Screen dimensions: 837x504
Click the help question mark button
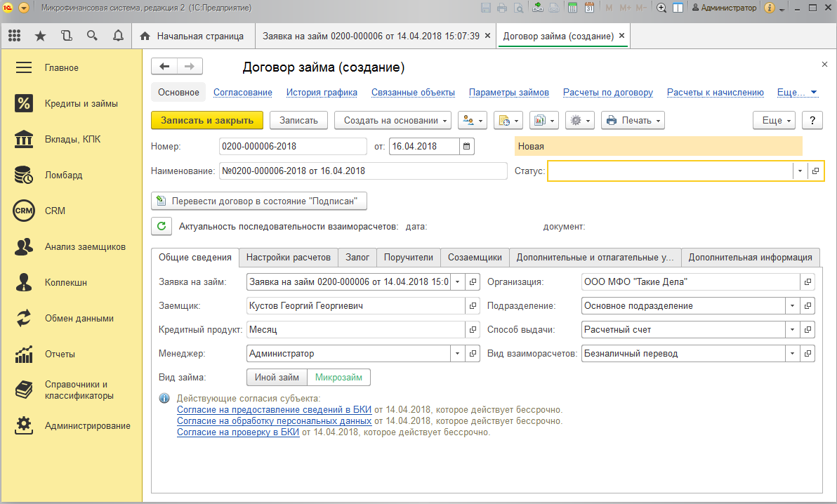(x=812, y=120)
